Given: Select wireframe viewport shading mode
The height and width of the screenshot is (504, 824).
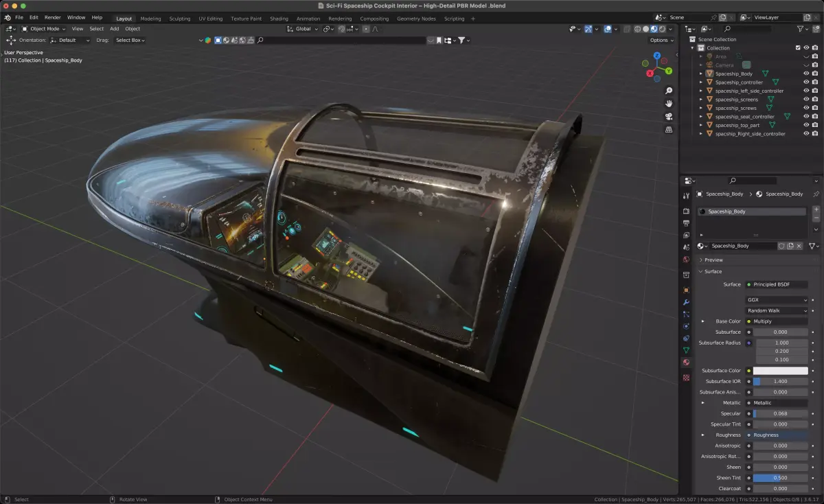Looking at the screenshot, I should (x=638, y=29).
